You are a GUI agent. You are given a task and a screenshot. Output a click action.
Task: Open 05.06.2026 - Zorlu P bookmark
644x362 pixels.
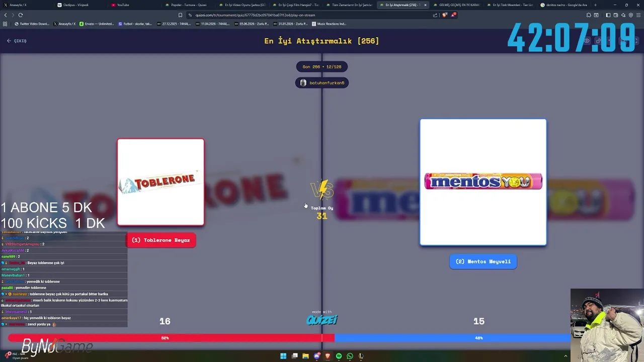pos(252,24)
